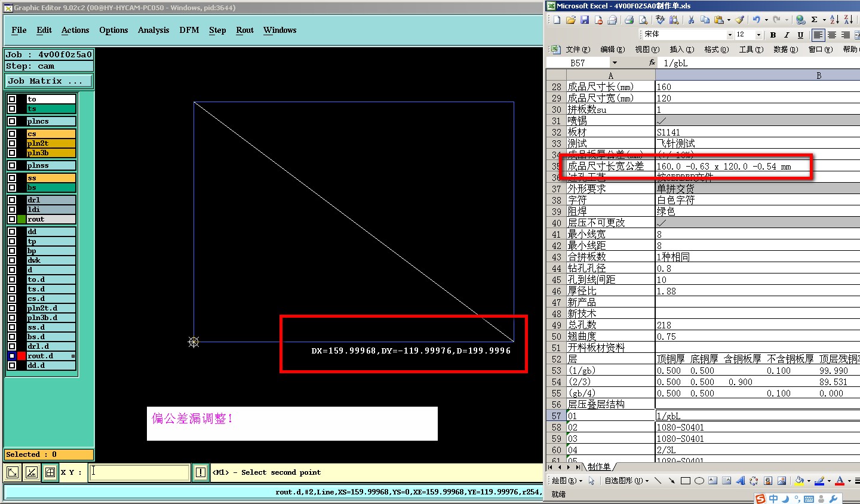Screen dimensions: 860x504
Task: Create a new Excel workbook from the toolbar
Action: coord(557,20)
